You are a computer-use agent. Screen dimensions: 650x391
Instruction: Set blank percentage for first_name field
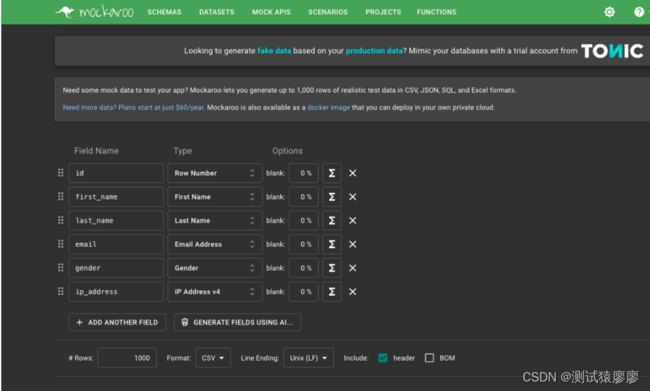(303, 197)
